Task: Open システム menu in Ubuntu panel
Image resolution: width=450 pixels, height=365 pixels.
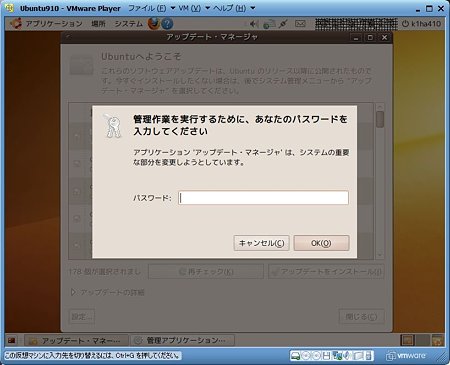Action: pos(128,24)
